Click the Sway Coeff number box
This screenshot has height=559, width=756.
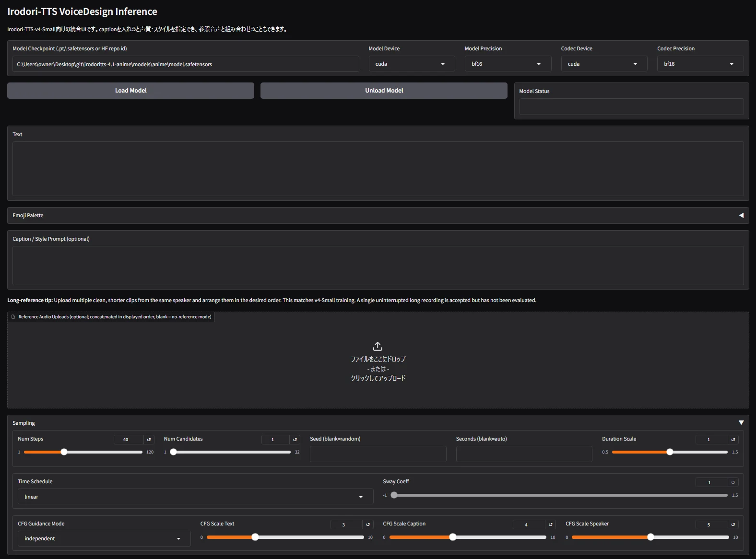point(712,482)
